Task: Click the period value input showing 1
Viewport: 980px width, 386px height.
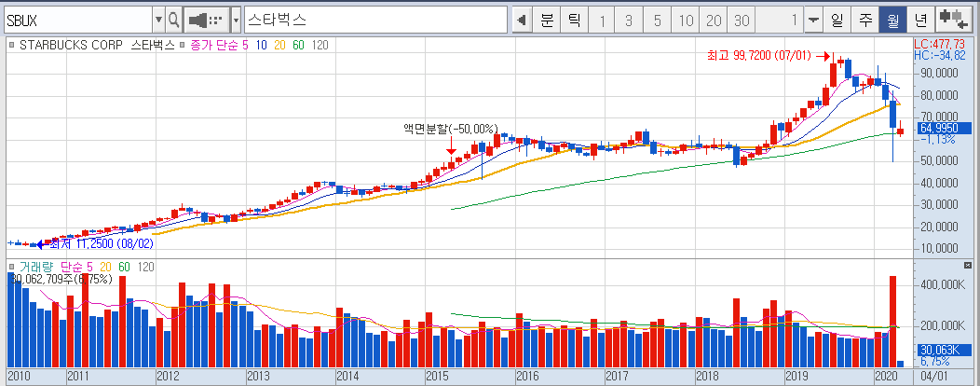Action: tap(780, 20)
